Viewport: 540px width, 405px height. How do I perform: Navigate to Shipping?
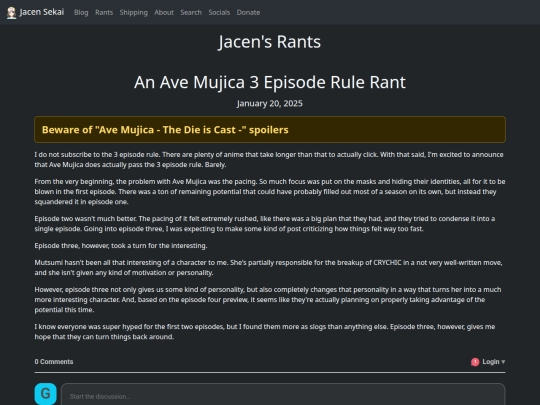click(134, 12)
